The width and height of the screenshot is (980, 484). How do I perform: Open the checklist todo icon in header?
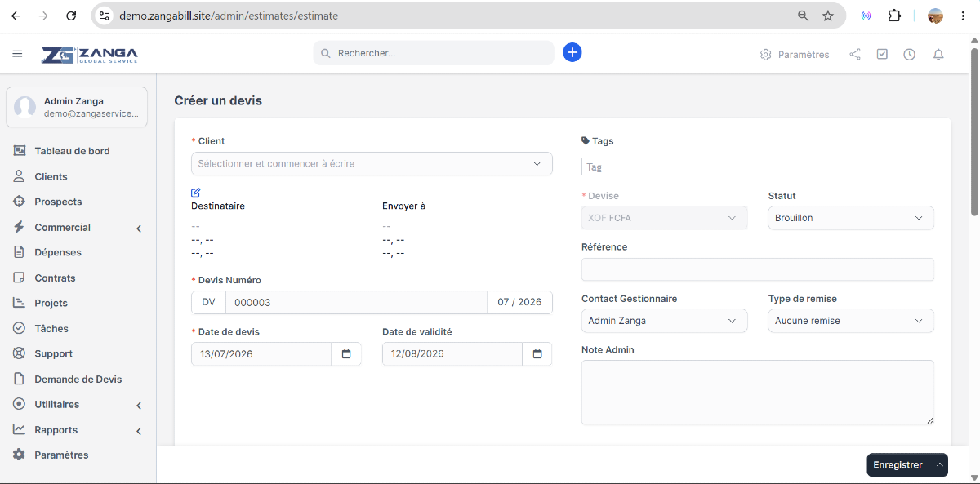click(x=882, y=55)
